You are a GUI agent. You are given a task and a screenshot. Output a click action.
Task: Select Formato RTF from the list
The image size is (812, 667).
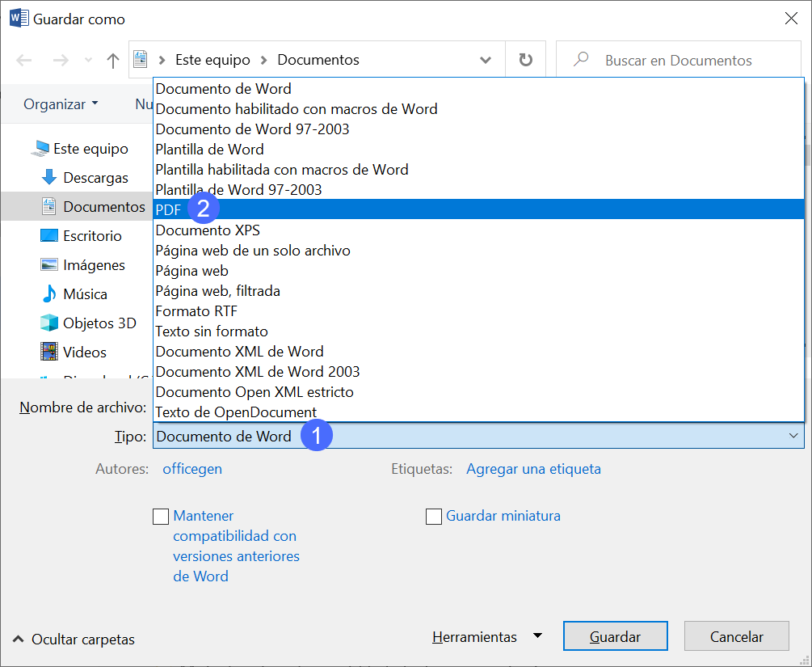[x=478, y=310]
